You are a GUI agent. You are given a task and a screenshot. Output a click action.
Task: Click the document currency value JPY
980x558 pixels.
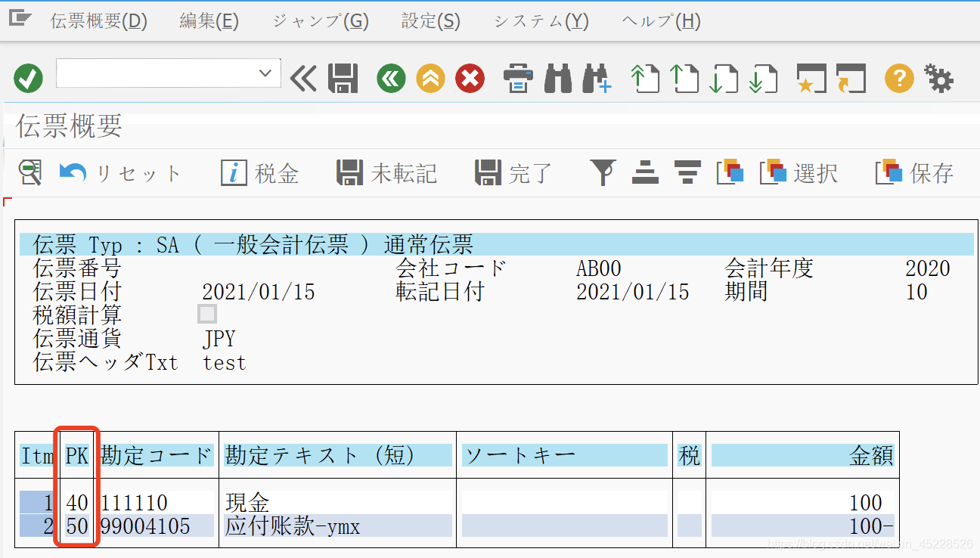[x=219, y=339]
